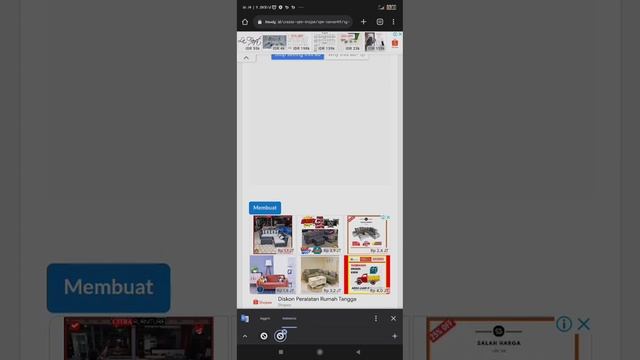Open the enlarged dark sofa ad image in the backdrop

tap(139, 338)
